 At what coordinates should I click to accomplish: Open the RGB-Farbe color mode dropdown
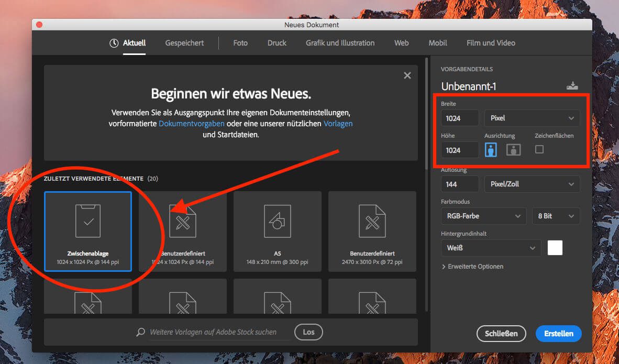[483, 216]
